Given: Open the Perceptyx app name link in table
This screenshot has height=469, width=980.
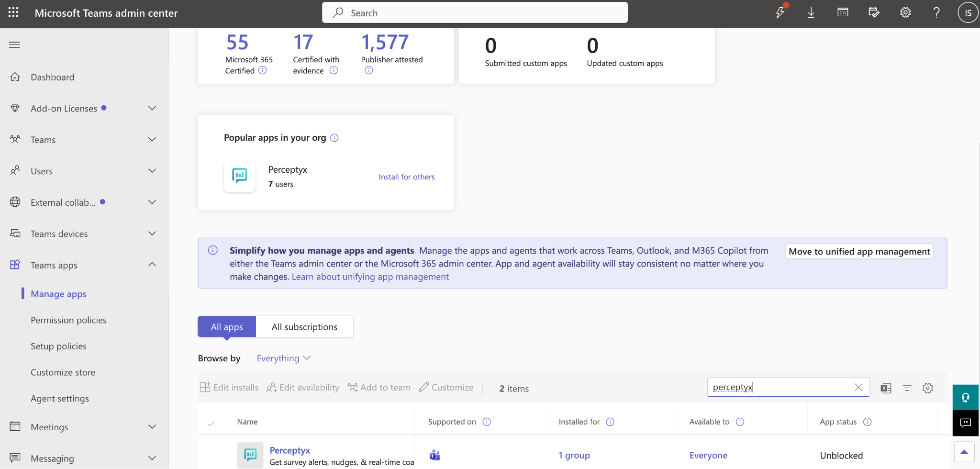Looking at the screenshot, I should [290, 450].
